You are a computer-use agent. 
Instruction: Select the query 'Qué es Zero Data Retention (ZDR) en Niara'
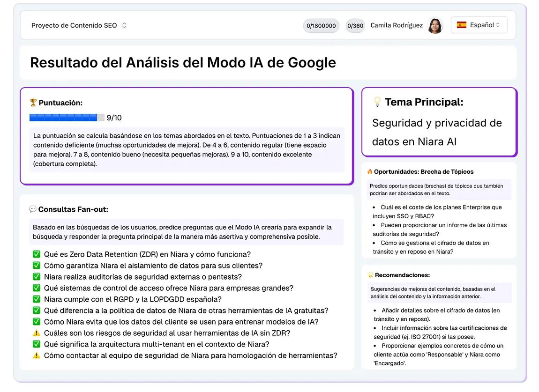tap(147, 254)
